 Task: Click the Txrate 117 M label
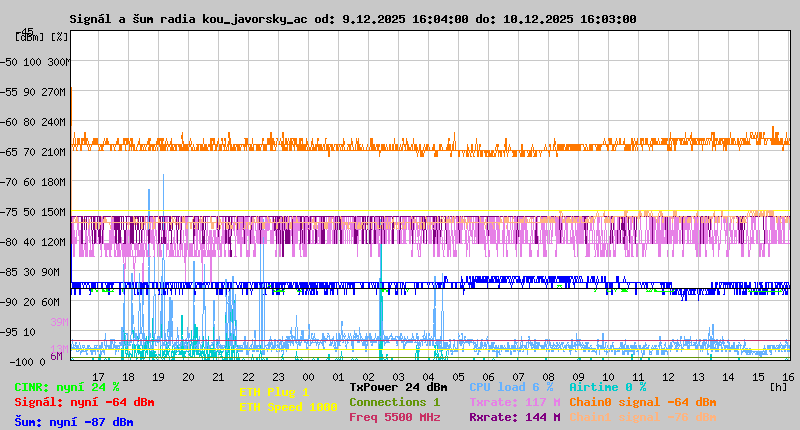(x=513, y=402)
